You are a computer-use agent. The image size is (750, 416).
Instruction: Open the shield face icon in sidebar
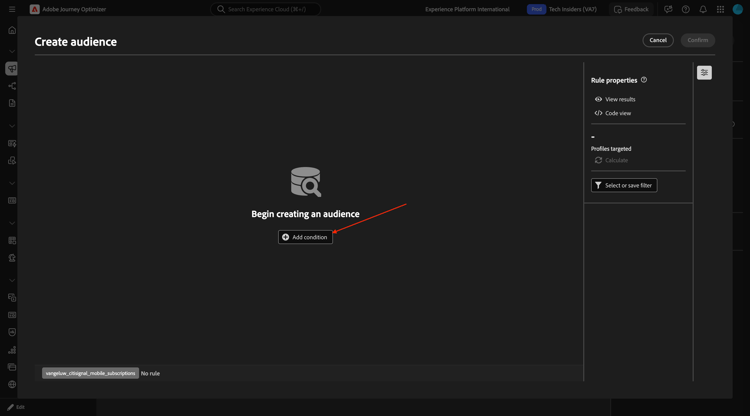coord(12,332)
